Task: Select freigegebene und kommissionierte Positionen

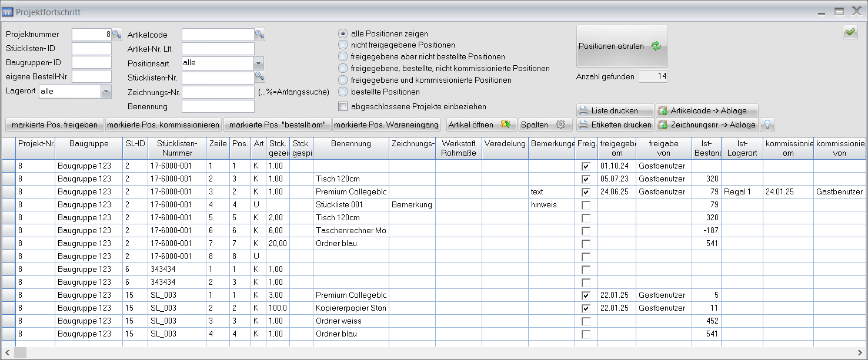Action: pos(343,80)
